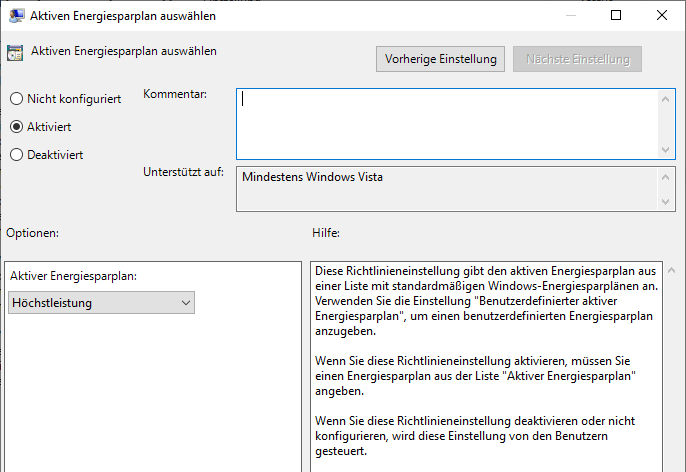
Task: Maximize the Energiesparplan dialog window
Action: 616,16
